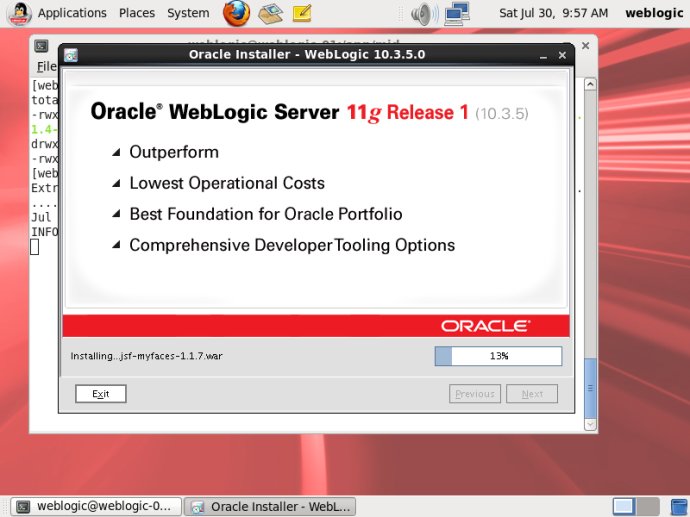Viewport: 690px width, 517px height.
Task: Click the Oracle Installer window title icon
Action: tap(70, 55)
